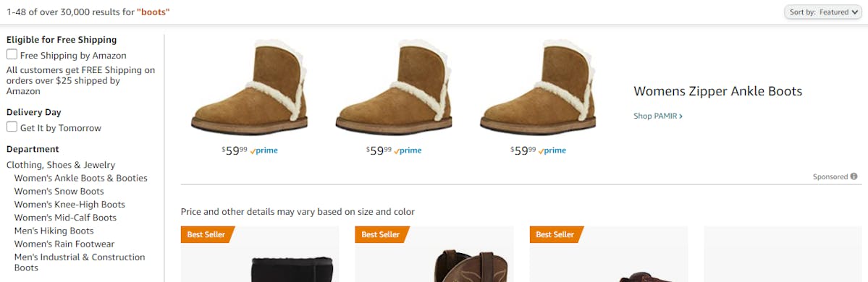Image resolution: width=868 pixels, height=282 pixels.
Task: Select Men's Hiking Boots category
Action: click(54, 231)
